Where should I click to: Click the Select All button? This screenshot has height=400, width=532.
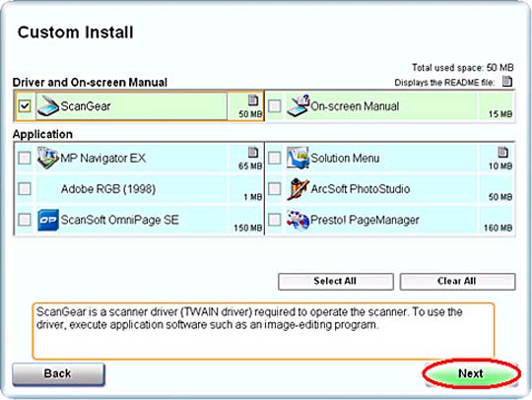(x=336, y=281)
